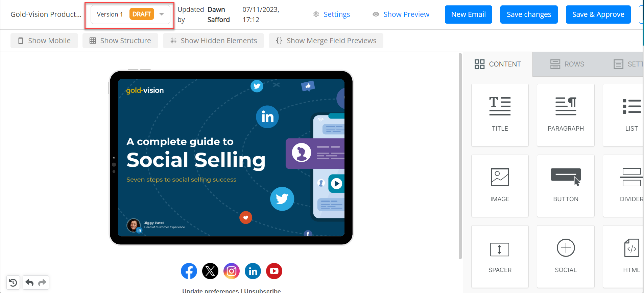This screenshot has height=293, width=644.
Task: Click the editor canvas vertical scrollbar
Action: [x=460, y=156]
